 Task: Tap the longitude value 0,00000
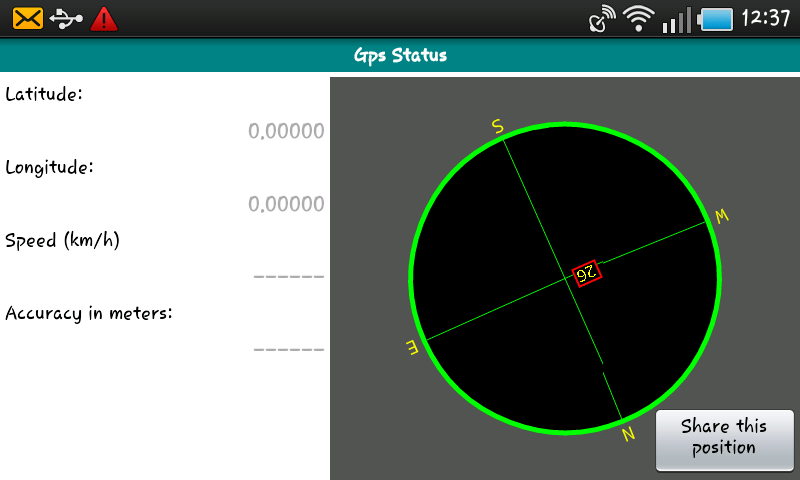click(x=286, y=204)
